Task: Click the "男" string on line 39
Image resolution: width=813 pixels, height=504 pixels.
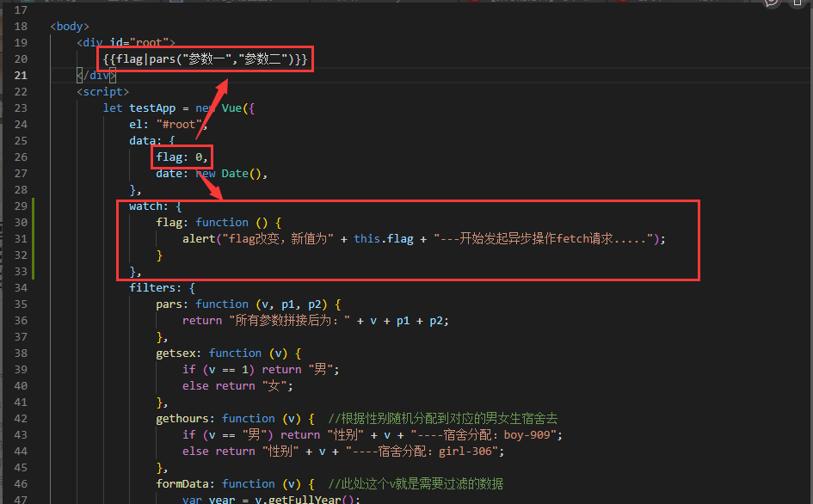Action: 320,370
